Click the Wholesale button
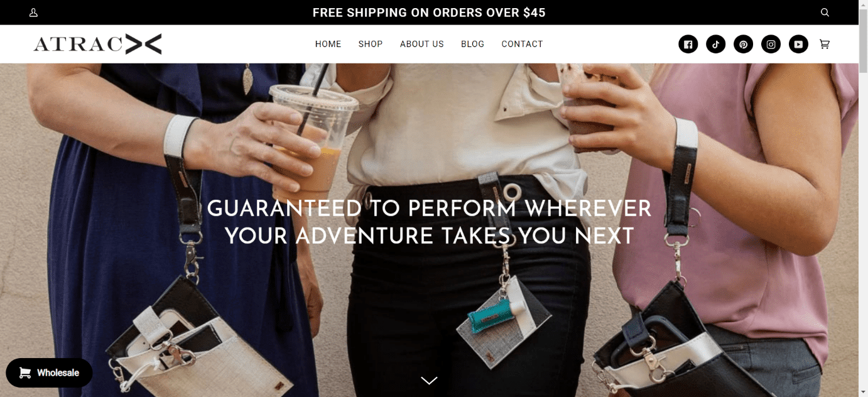Viewport: 868px width, 397px height. click(x=49, y=373)
